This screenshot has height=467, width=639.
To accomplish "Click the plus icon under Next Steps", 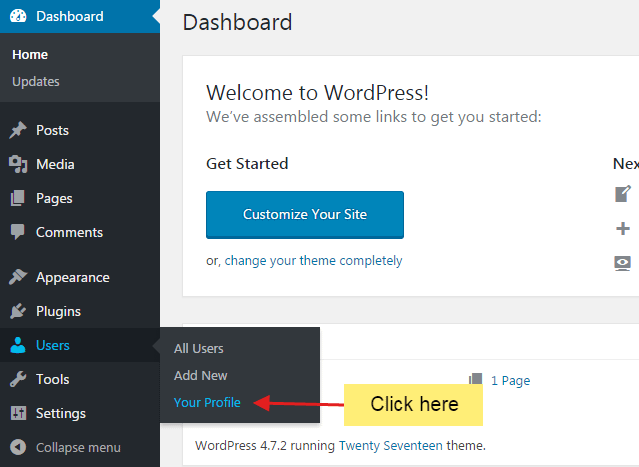I will click(623, 228).
